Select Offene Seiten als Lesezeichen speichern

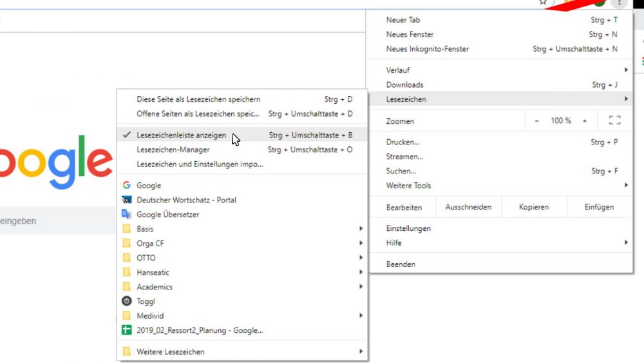tap(242, 114)
